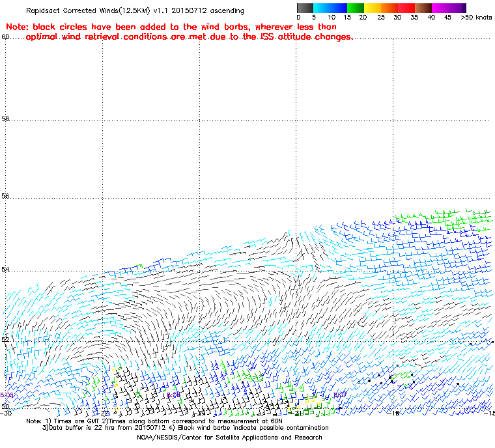Click the -15 longitude axis label
Image resolution: width=495 pixels, height=448 pixels.
click(x=488, y=413)
